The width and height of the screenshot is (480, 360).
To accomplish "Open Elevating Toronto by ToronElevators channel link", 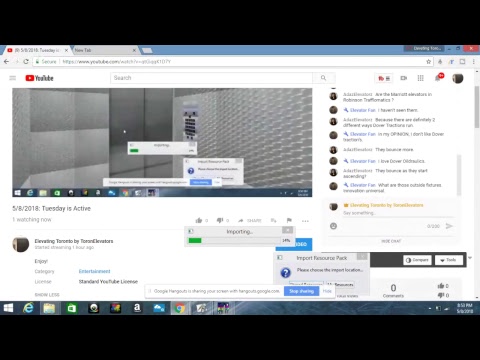I will coord(74,241).
